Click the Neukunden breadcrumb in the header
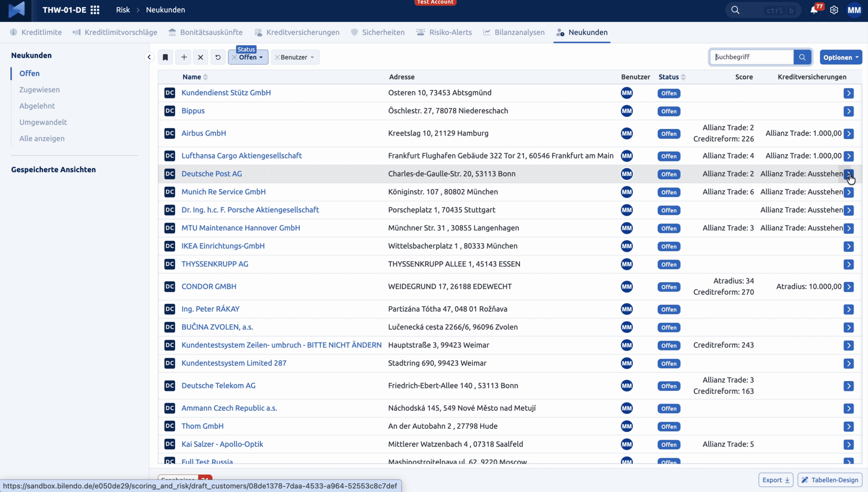 click(165, 10)
